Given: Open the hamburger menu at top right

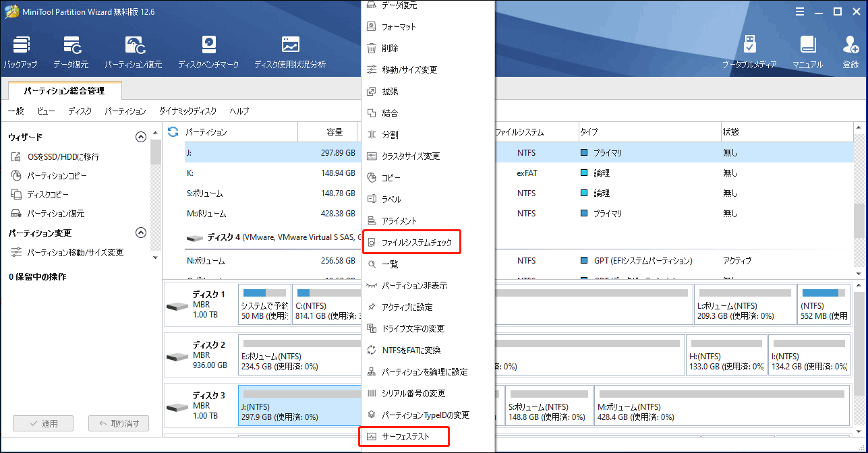Looking at the screenshot, I should click(x=800, y=11).
